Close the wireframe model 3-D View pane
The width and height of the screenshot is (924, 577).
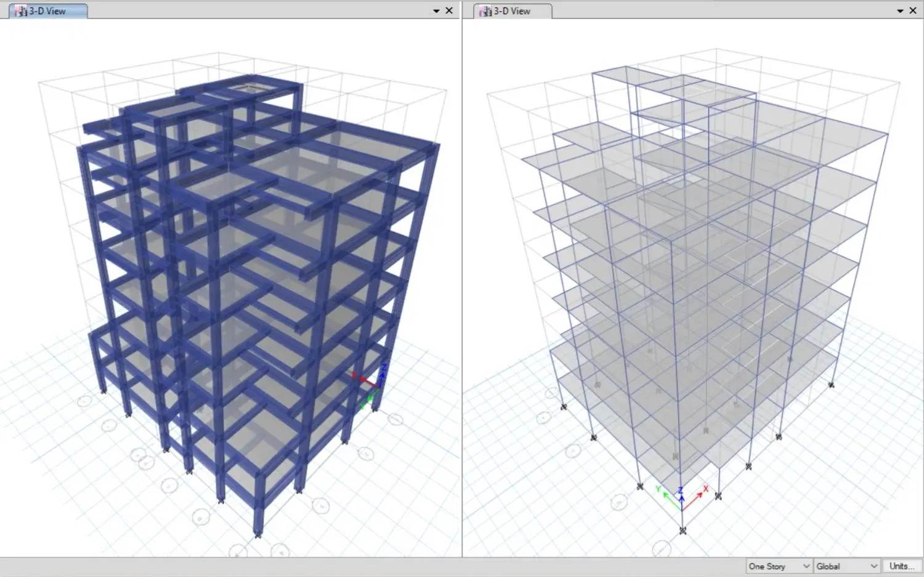point(913,10)
